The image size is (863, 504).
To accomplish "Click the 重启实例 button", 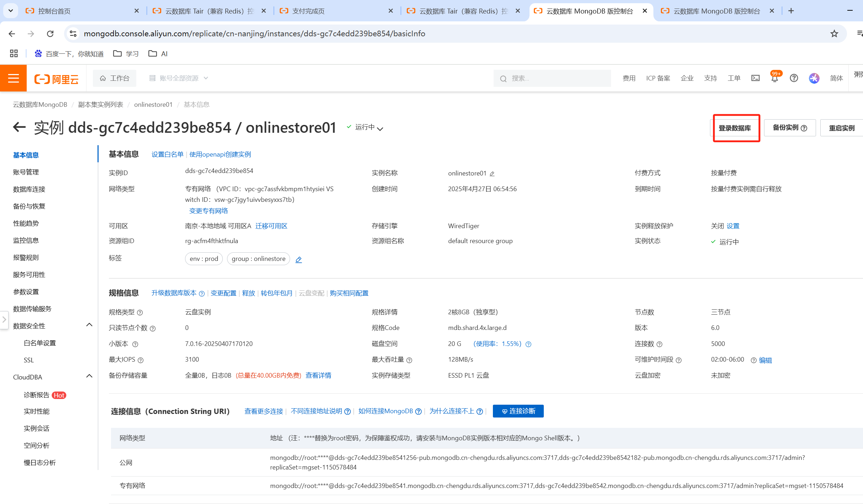I will [842, 128].
